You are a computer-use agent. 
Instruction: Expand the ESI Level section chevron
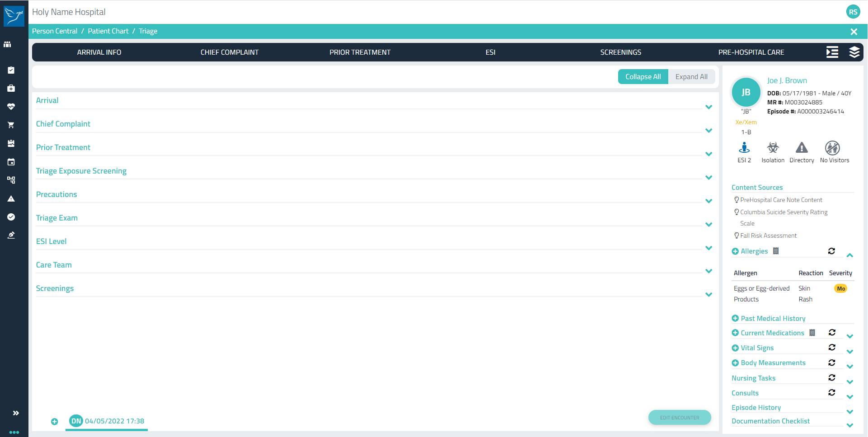coord(708,248)
